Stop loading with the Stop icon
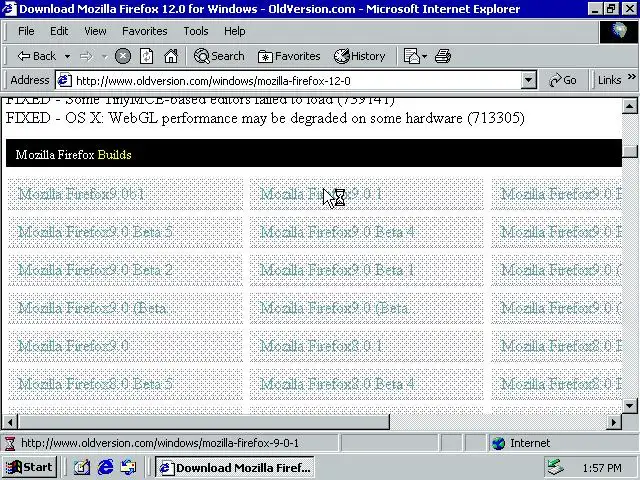The width and height of the screenshot is (640, 480). tap(122, 56)
